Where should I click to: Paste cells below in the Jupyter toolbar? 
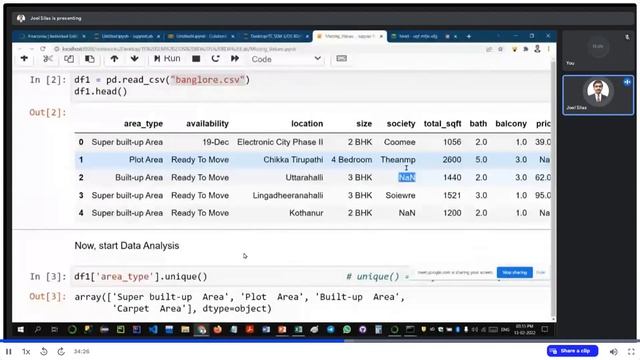90,59
